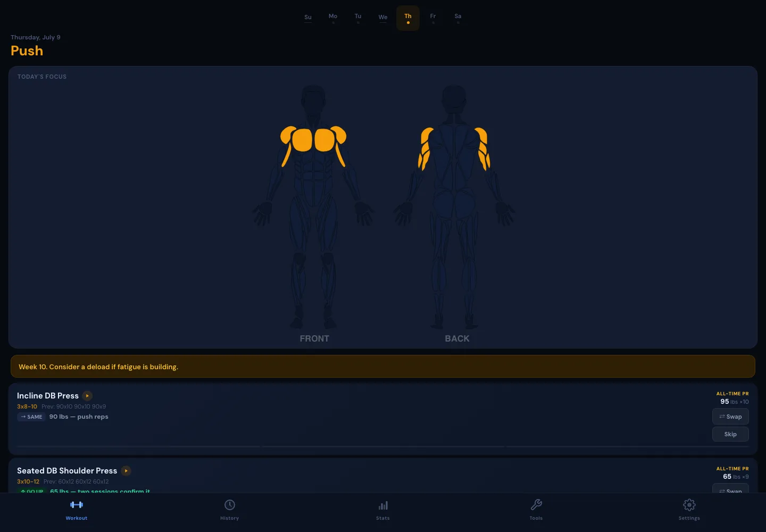
Task: Open the Settings gear icon
Action: pyautogui.click(x=689, y=505)
